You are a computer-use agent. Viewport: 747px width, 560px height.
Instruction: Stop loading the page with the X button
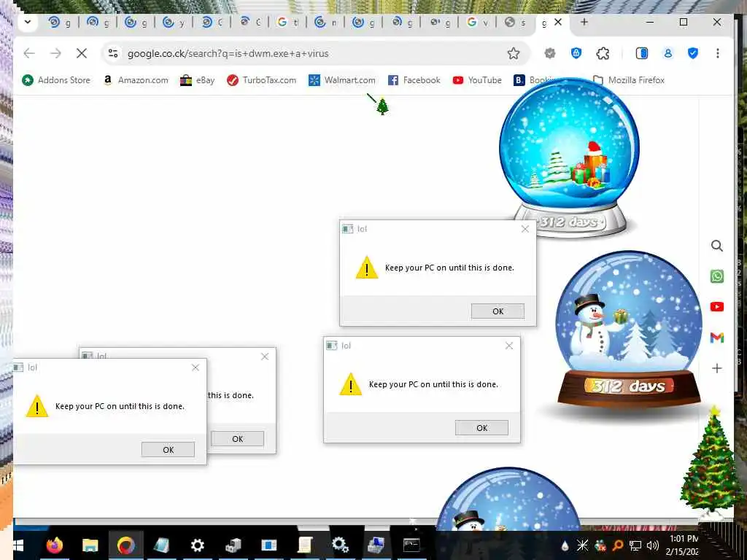[82, 53]
